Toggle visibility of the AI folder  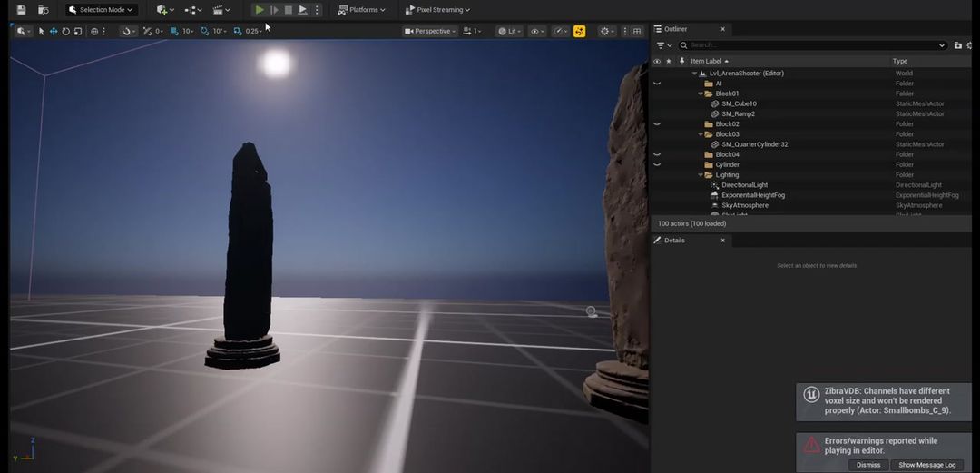657,84
